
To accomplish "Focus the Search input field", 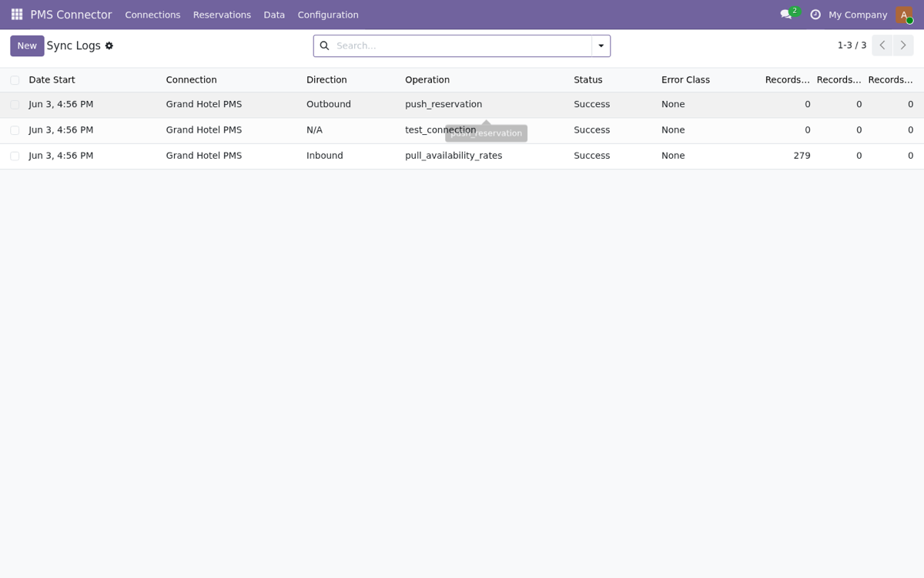I will coord(460,46).
